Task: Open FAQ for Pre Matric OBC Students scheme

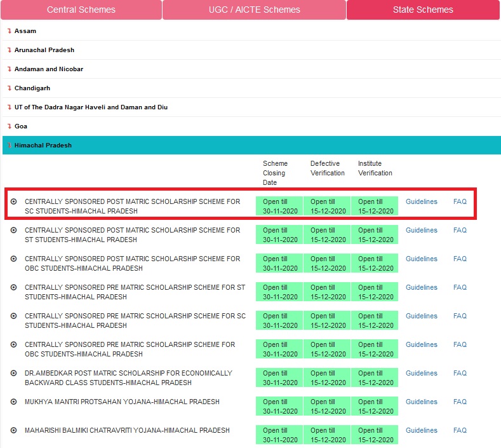Action: tap(460, 344)
